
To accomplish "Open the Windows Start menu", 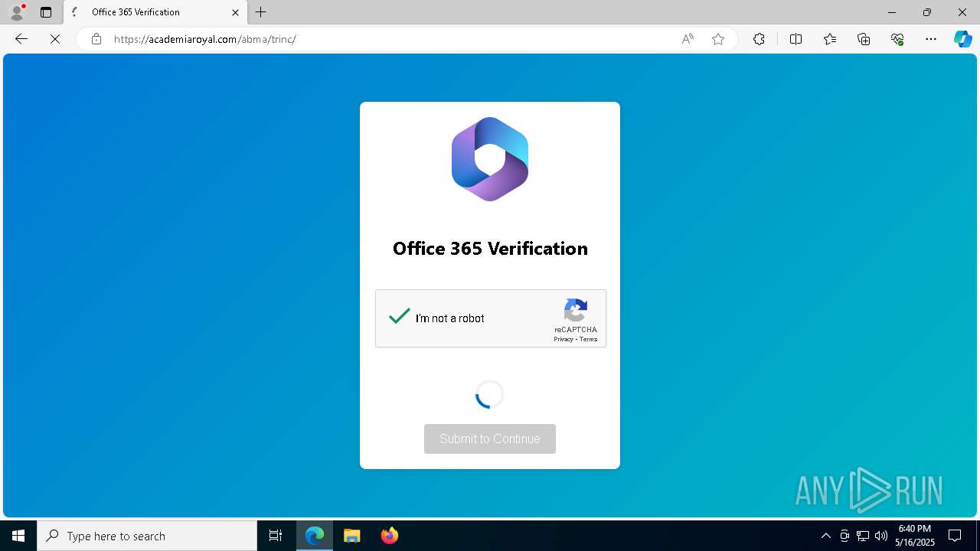I will coord(18,536).
